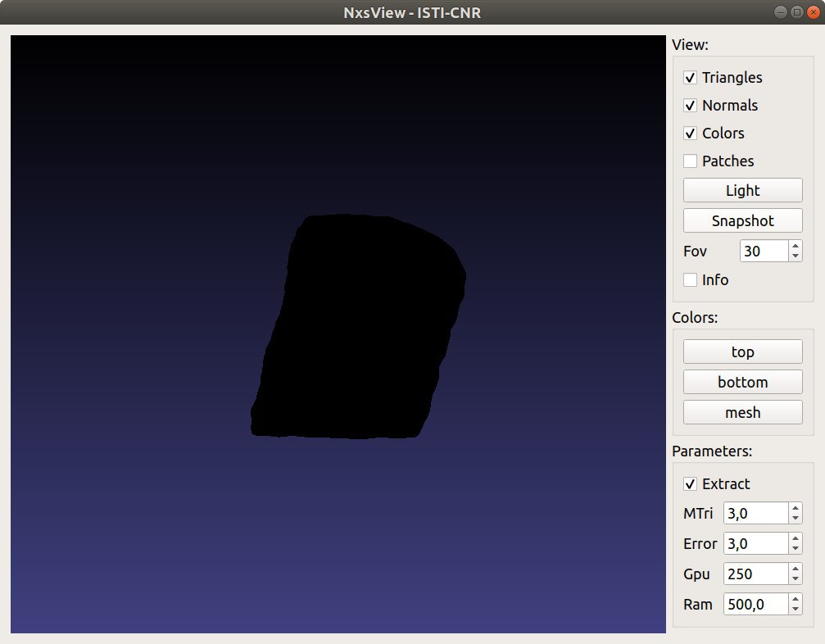Increase Error value with up arrow

796,538
